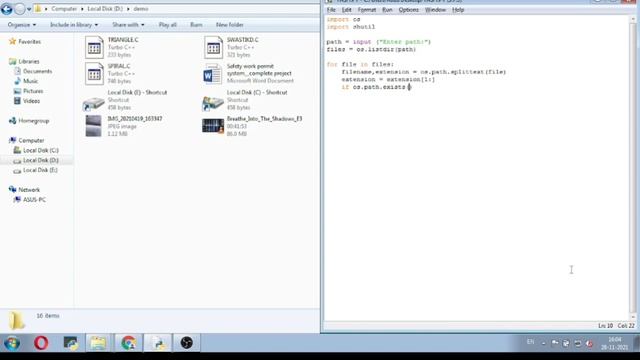
Task: Click Play all in Explorer toolbar
Action: coord(168,25)
